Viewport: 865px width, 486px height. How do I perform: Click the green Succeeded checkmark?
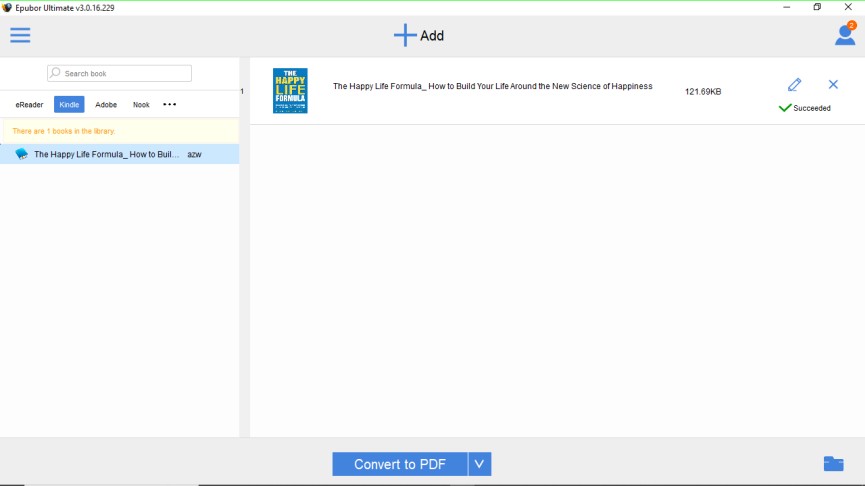point(784,108)
